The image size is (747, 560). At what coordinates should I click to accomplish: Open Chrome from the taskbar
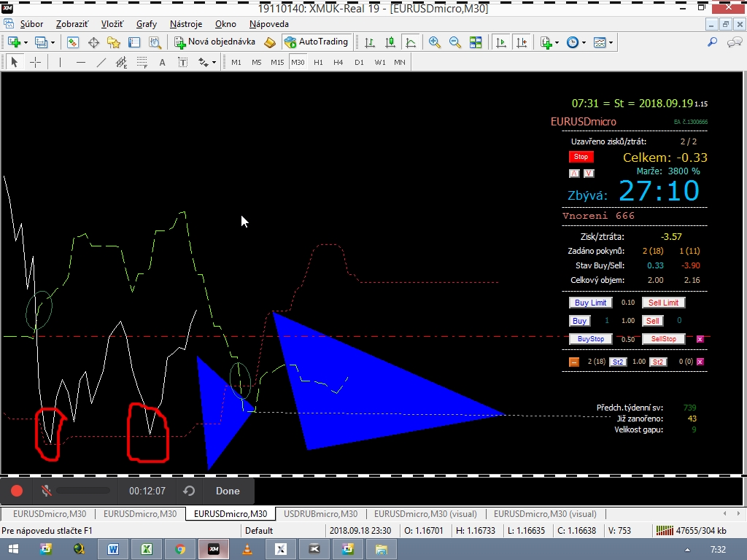pyautogui.click(x=180, y=549)
